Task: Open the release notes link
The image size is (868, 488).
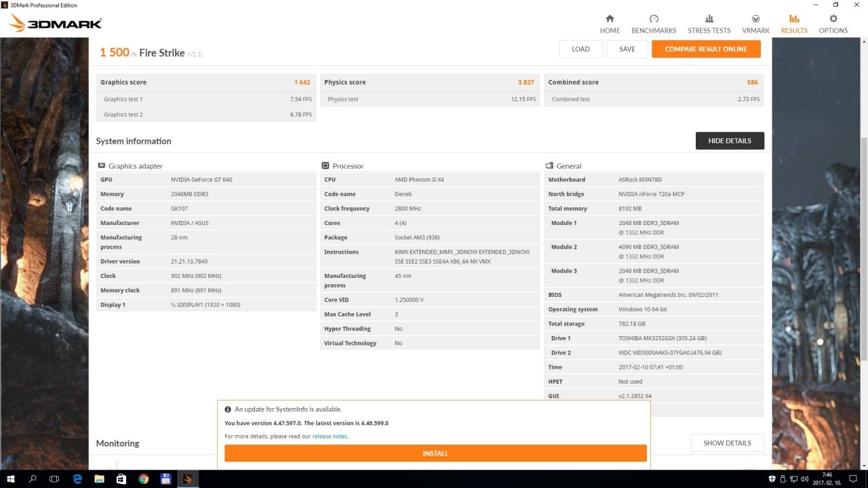Action: pyautogui.click(x=330, y=436)
